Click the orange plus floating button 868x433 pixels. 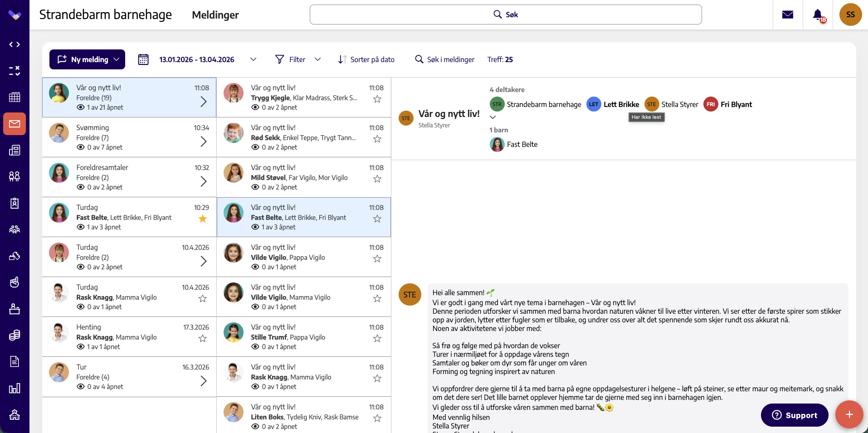(849, 414)
